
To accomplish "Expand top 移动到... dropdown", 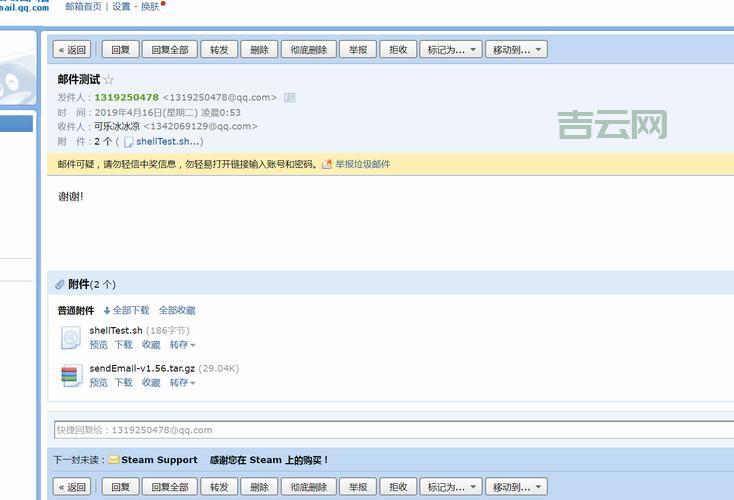I will coord(516,50).
